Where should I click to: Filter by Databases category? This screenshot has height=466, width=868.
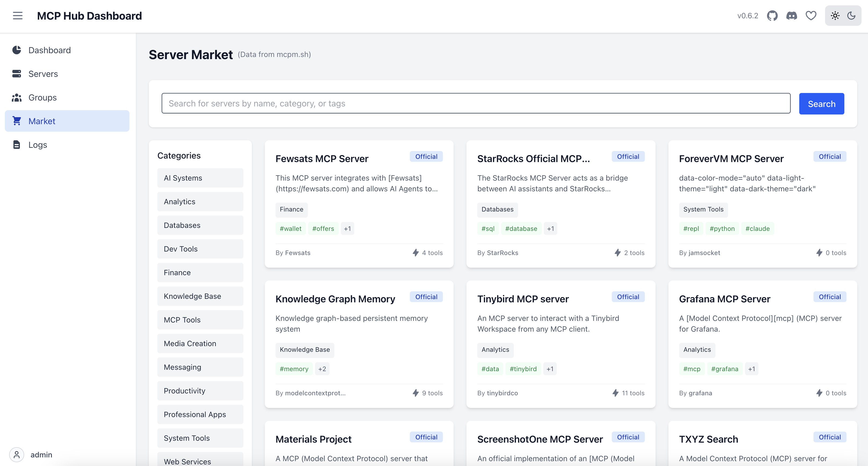coord(200,225)
